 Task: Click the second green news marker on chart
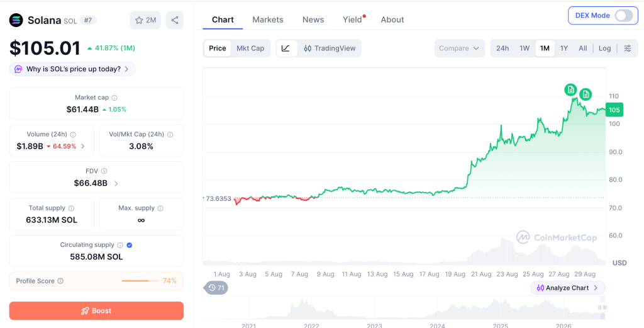click(586, 94)
